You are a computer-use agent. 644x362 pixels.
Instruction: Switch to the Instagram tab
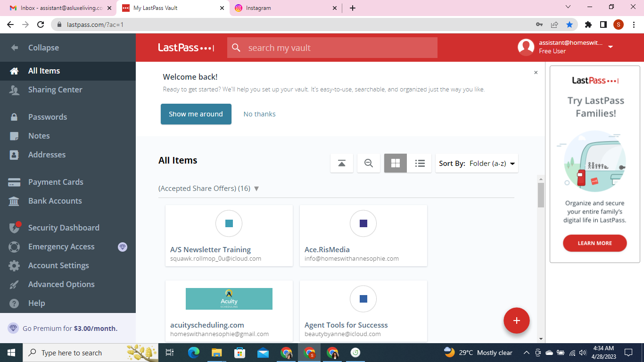286,8
